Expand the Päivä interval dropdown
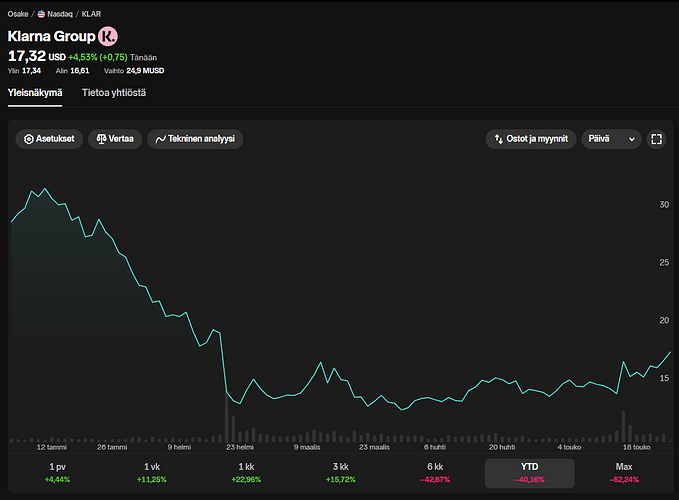This screenshot has height=500, width=679. [611, 139]
